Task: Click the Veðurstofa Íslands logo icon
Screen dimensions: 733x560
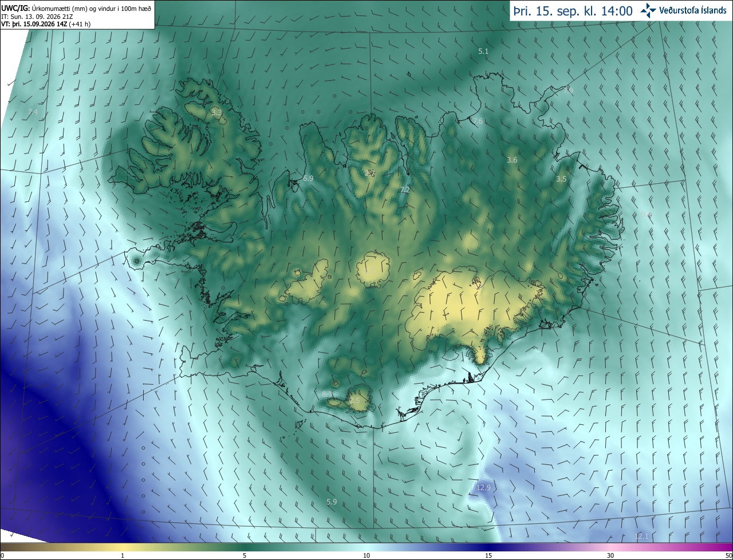Action: coord(648,10)
